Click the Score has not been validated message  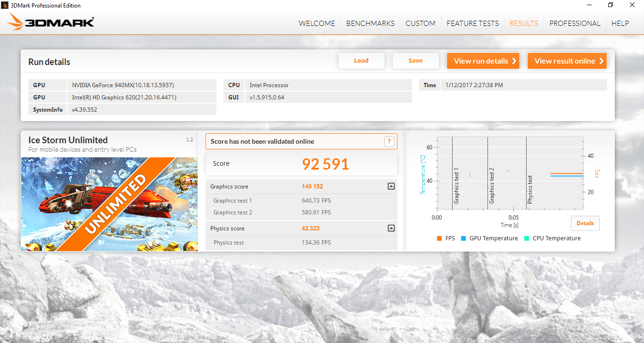(262, 141)
